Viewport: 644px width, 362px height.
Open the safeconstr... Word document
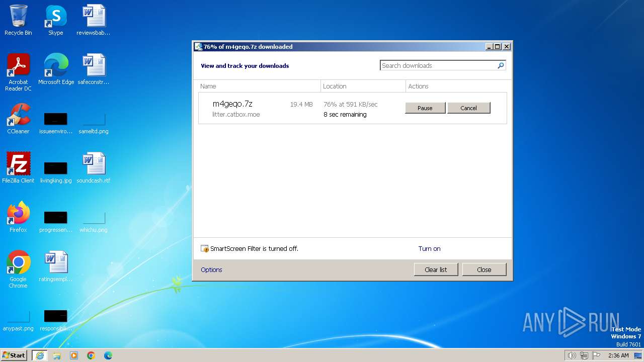pos(94,69)
